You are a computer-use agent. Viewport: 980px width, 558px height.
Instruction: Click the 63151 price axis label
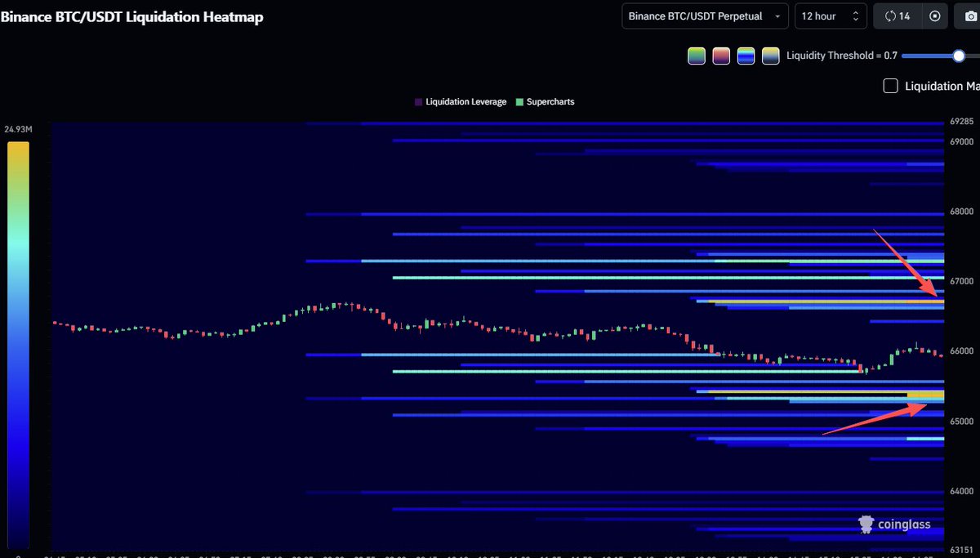coord(963,549)
